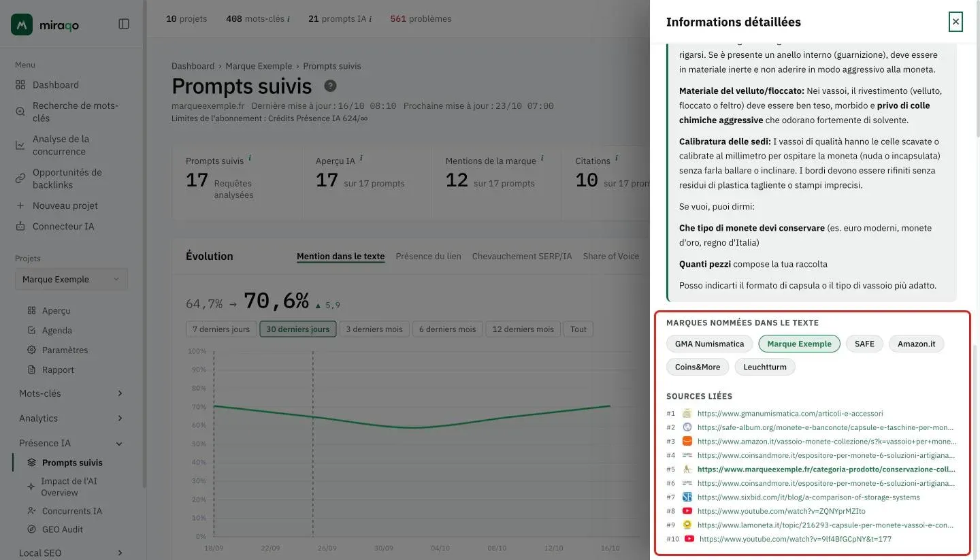The width and height of the screenshot is (980, 560).
Task: Select the 12 derniers mois range
Action: click(x=523, y=329)
